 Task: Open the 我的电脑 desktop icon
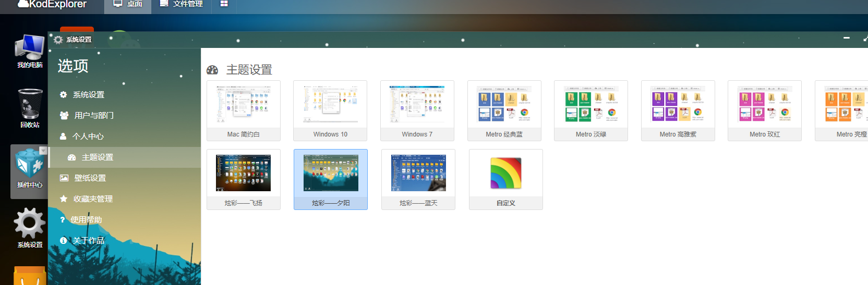[30, 51]
